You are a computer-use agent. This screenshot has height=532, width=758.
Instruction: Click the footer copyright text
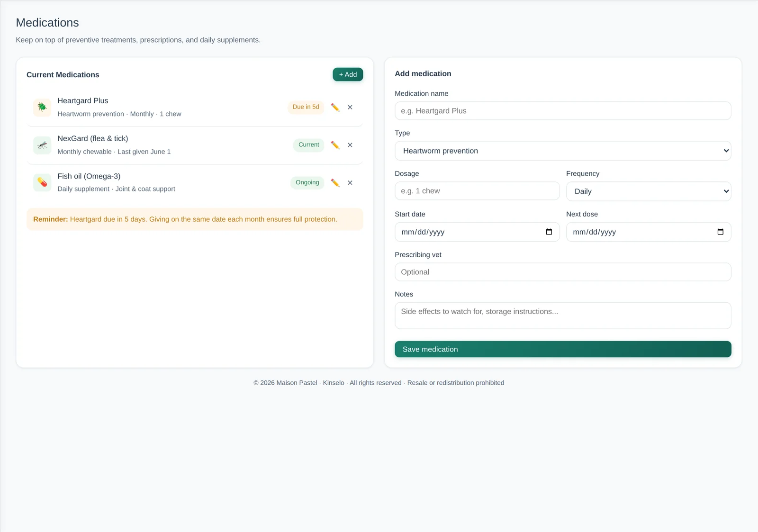[379, 383]
